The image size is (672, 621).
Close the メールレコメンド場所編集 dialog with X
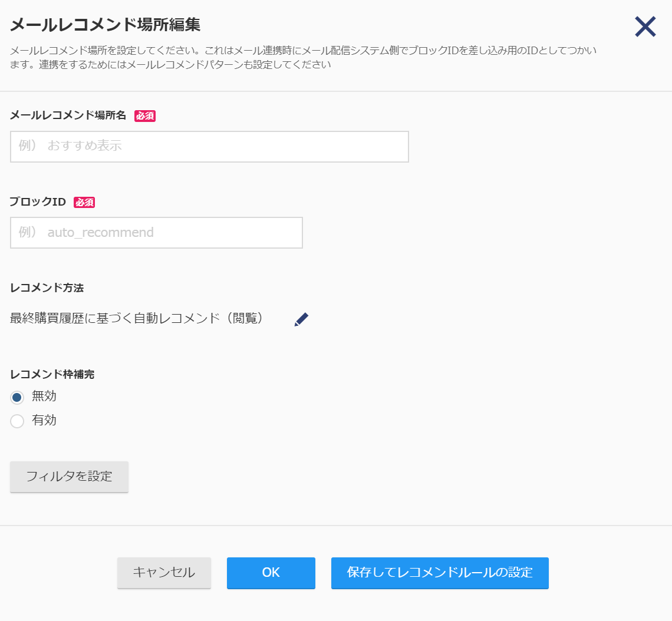tap(645, 27)
